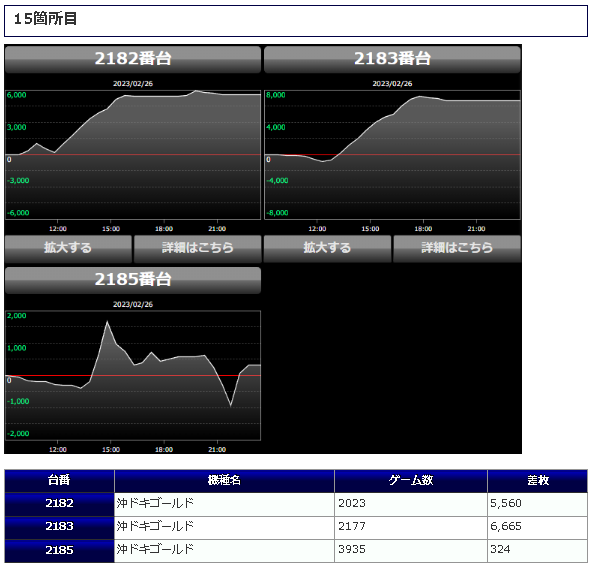The height and width of the screenshot is (570, 592).
Task: Click the 2185番台 slump graph
Action: (x=133, y=376)
